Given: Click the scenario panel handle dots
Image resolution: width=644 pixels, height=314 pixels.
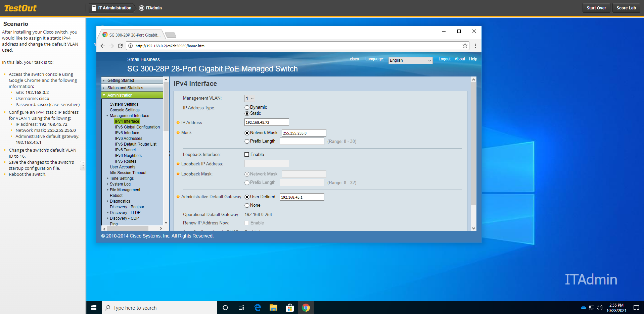Looking at the screenshot, I should [83, 165].
